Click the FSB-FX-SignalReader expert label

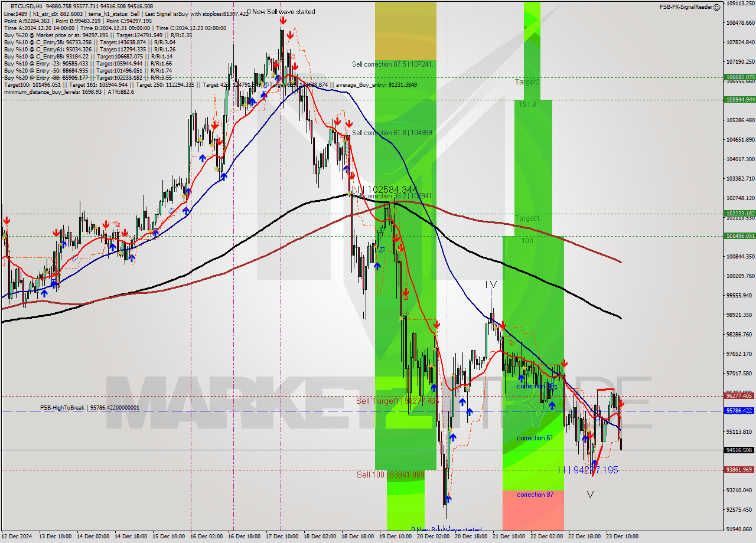[686, 7]
